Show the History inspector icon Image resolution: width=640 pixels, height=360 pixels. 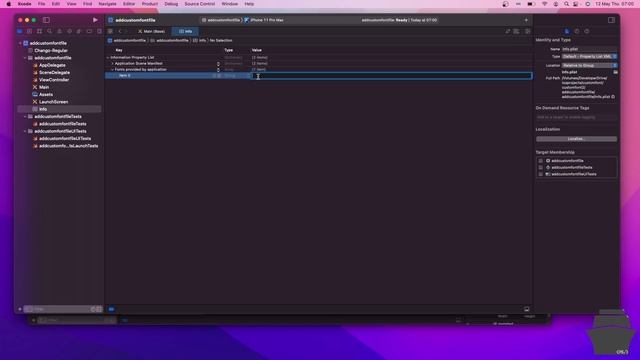(x=577, y=31)
